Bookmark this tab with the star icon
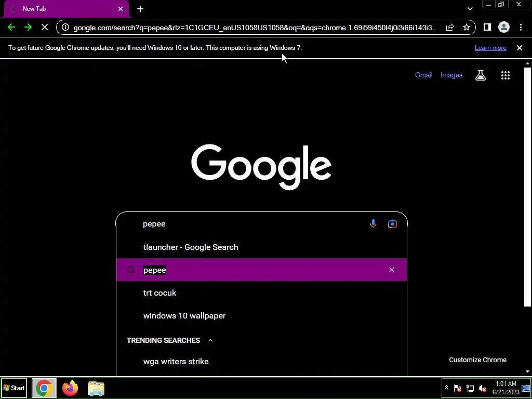532x399 pixels. tap(467, 28)
